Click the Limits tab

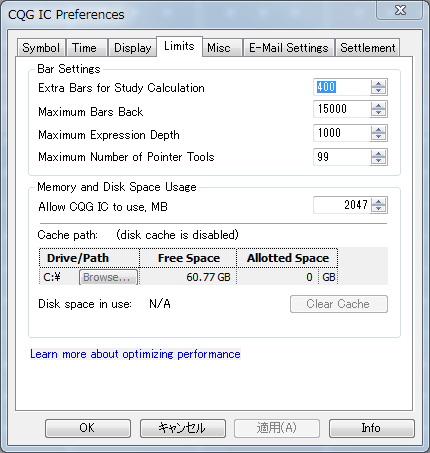click(x=179, y=46)
